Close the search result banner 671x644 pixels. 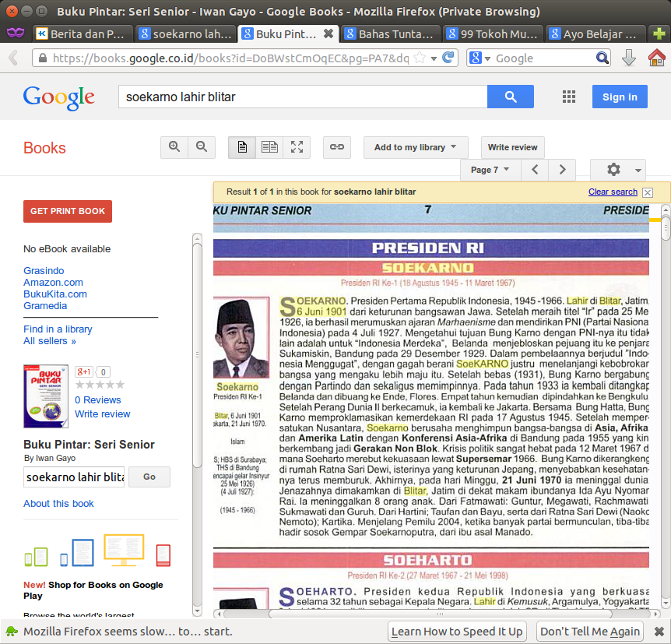[x=648, y=192]
